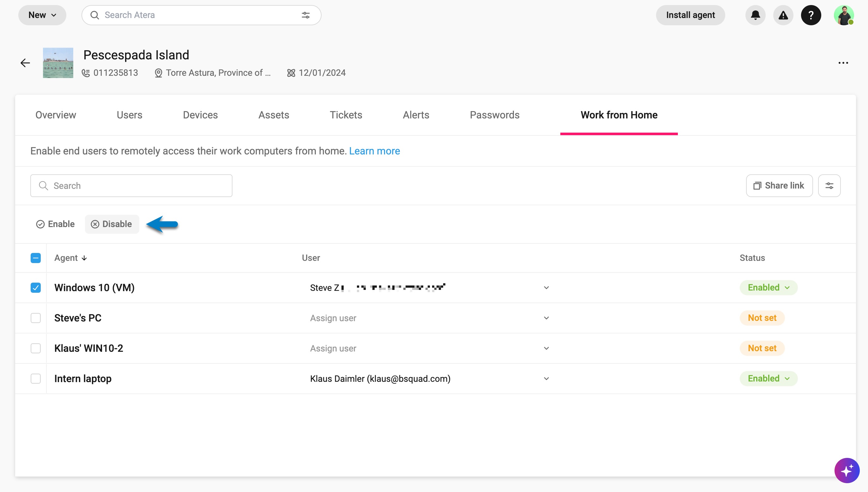Expand Enabled status dropdown for Intern laptop
The height and width of the screenshot is (492, 868).
point(768,378)
